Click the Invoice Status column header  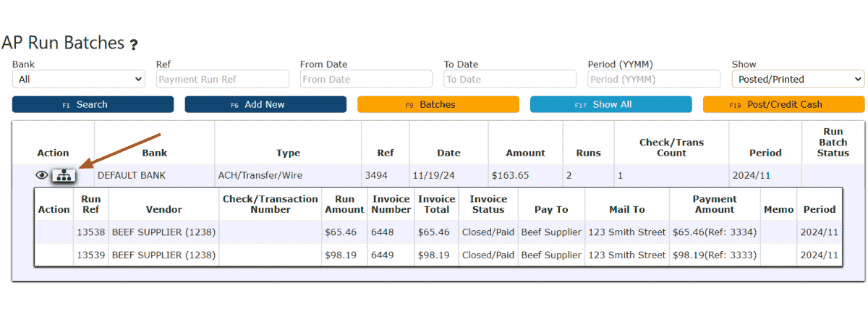(488, 204)
